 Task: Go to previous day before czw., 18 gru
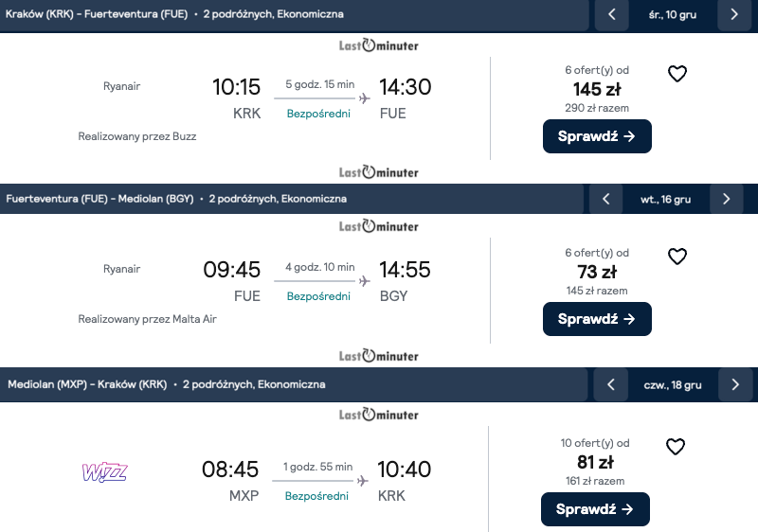pos(611,384)
